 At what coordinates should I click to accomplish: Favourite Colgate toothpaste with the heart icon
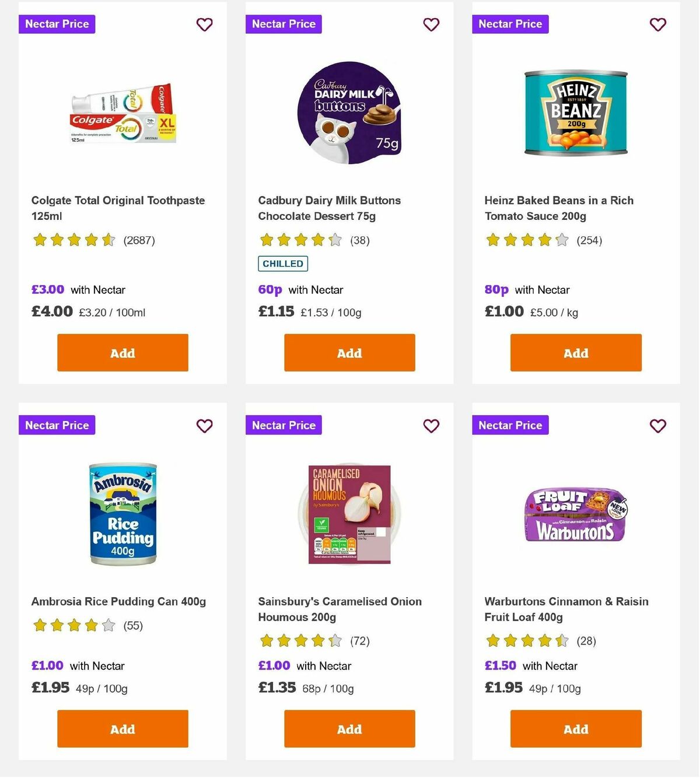tap(204, 24)
